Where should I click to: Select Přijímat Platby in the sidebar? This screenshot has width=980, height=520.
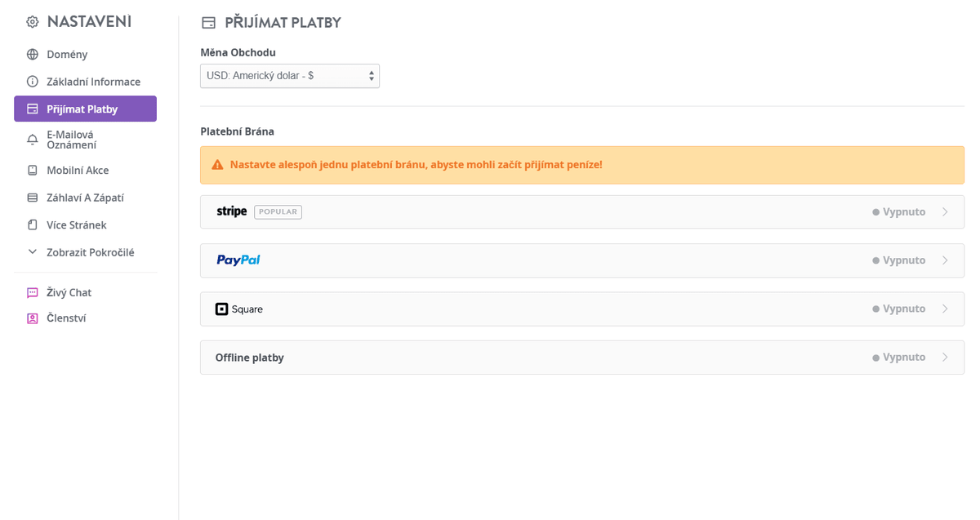pyautogui.click(x=85, y=109)
